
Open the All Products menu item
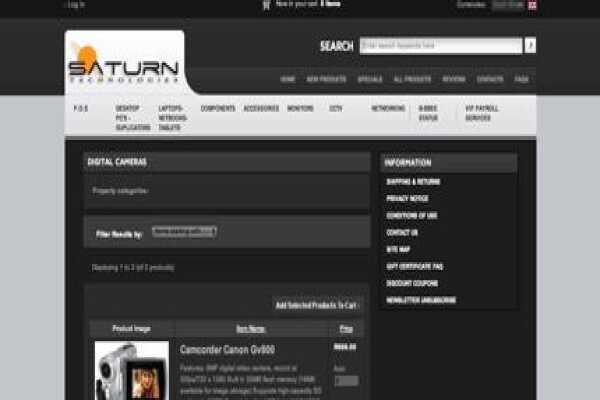click(412, 79)
